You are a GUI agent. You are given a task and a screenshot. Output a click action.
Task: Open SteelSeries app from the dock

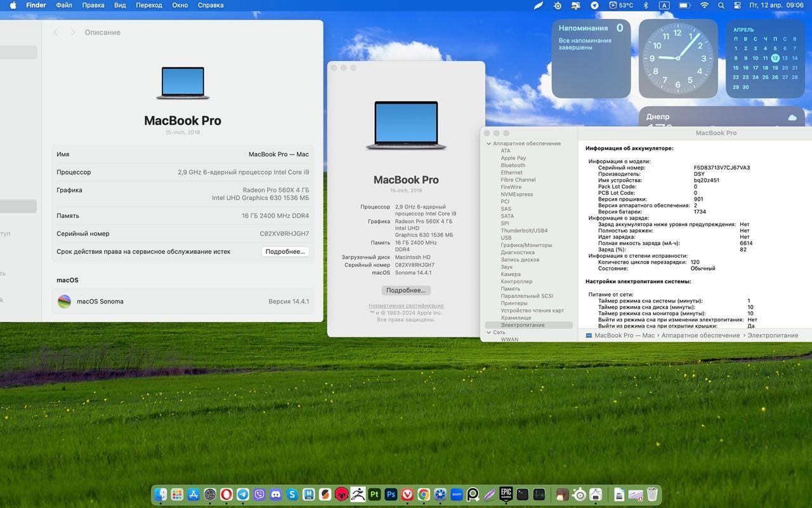[x=579, y=494]
